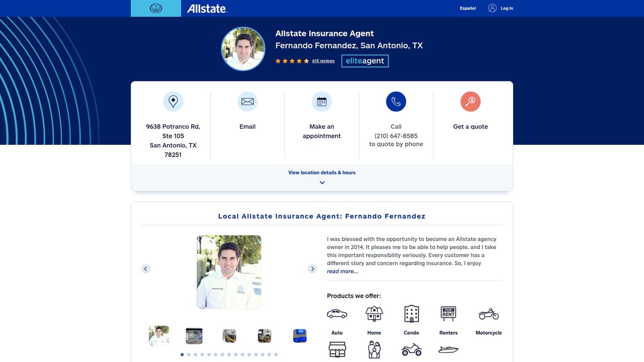Click the ATV product icon
644x362 pixels.
411,350
